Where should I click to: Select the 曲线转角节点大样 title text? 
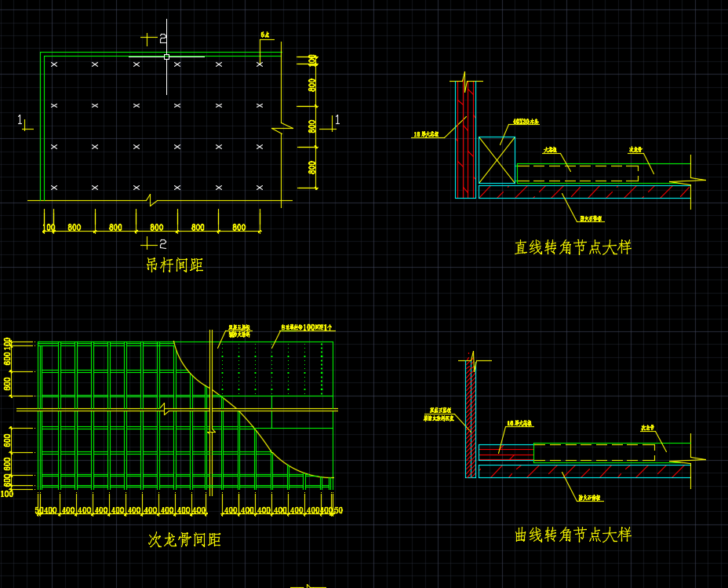tap(573, 535)
